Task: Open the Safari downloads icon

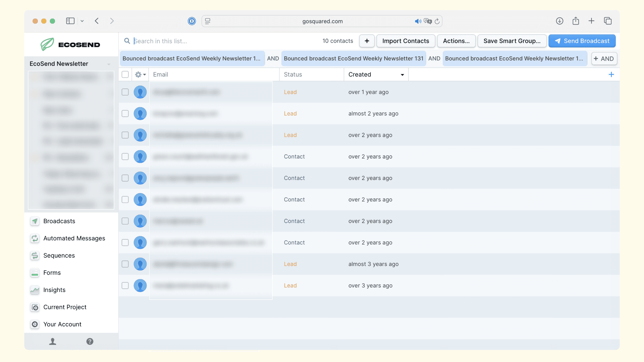Action: click(x=559, y=21)
